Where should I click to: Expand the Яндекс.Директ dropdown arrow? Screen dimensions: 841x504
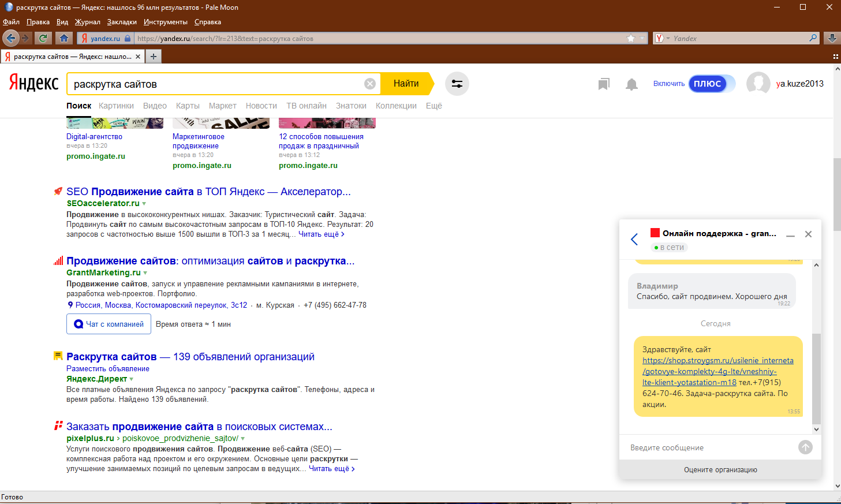point(132,379)
